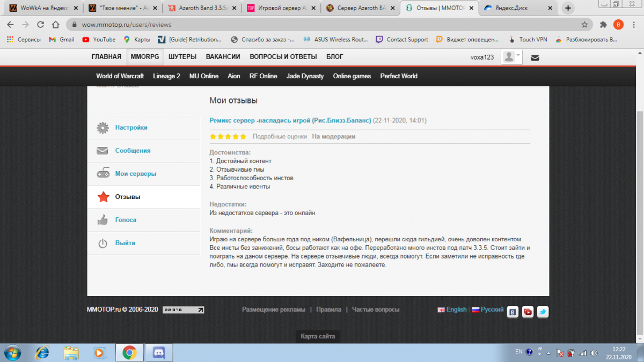Open the EN language indicator in tray
The width and height of the screenshot is (644, 362).
pos(518,352)
